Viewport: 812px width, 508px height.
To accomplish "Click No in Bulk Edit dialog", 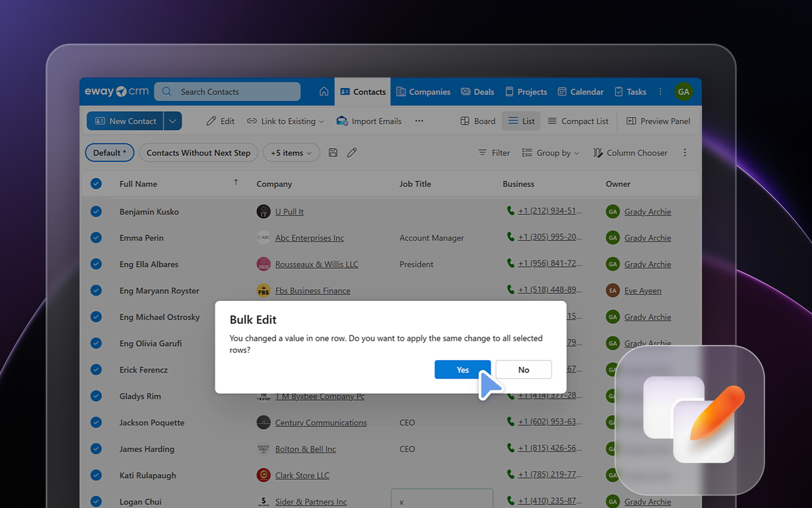I will pyautogui.click(x=523, y=370).
